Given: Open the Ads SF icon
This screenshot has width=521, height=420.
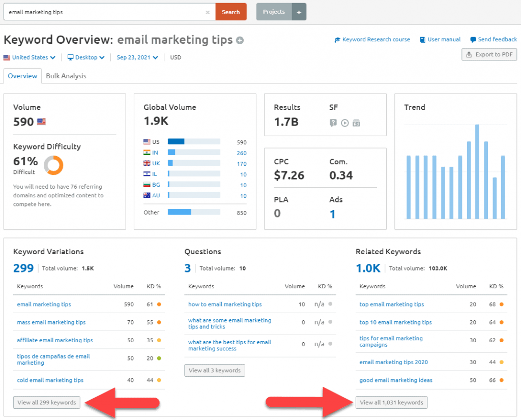Looking at the screenshot, I should [356, 123].
